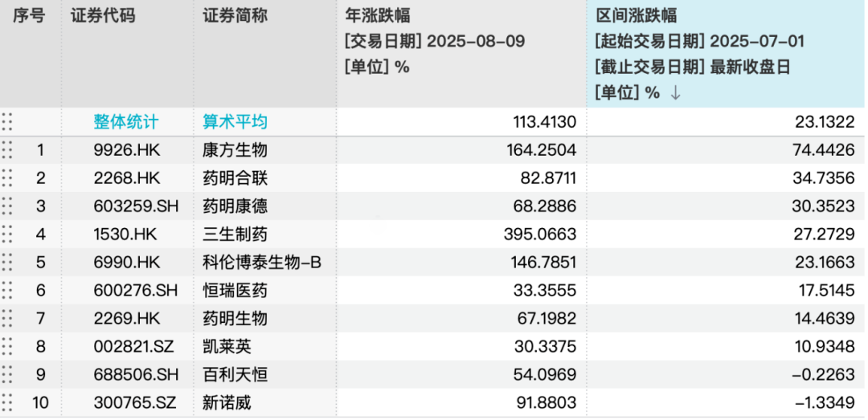This screenshot has width=868, height=420.
Task: Click drag handle of 药明合联 row
Action: tap(7, 178)
